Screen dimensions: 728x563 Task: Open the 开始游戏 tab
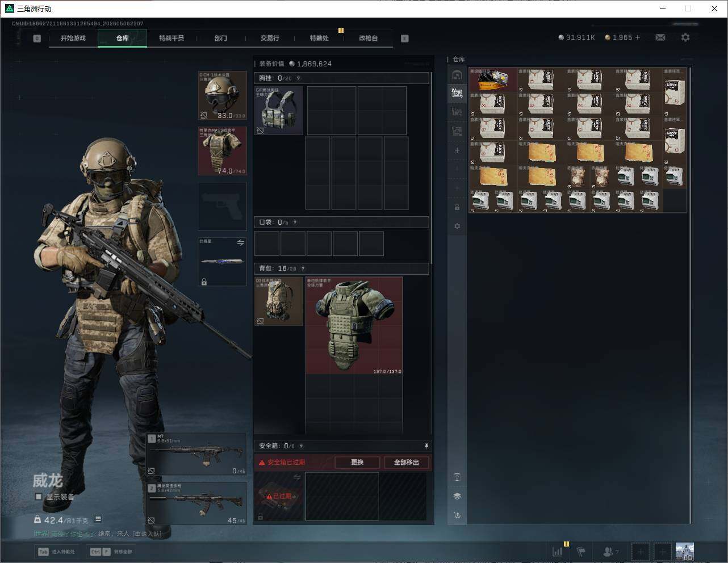click(x=73, y=38)
